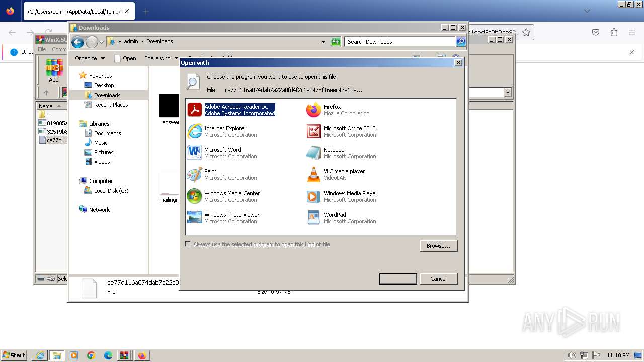Viewport: 644px width, 362px height.
Task: Select the 019085a file row in WinRAR
Action: pyautogui.click(x=53, y=123)
